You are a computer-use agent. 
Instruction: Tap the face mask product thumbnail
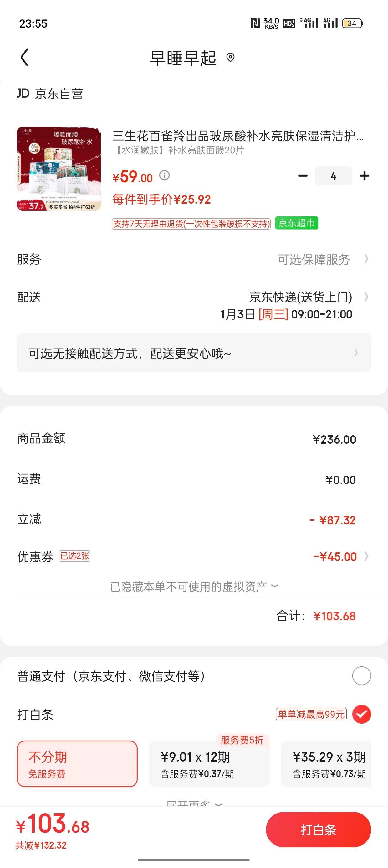pos(59,169)
